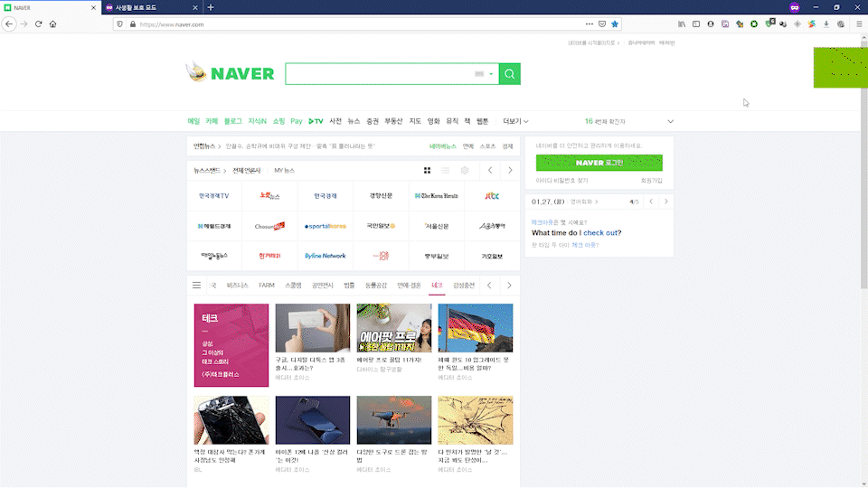Open a new browser tab with plus
The image size is (868, 488).
coord(211,7)
